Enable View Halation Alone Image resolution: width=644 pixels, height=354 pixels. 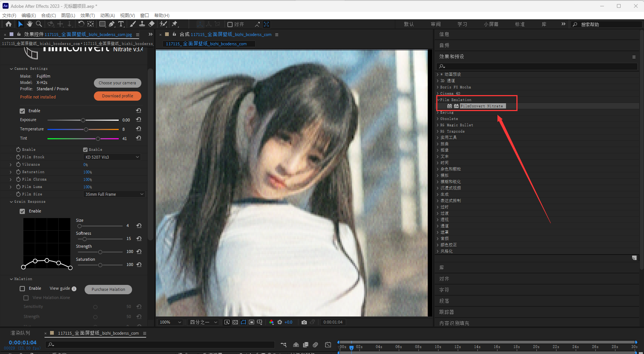coord(26,298)
